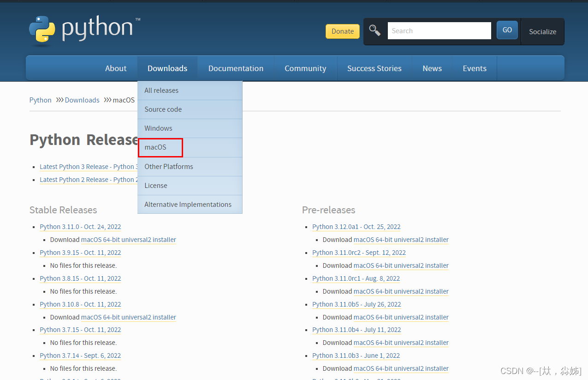Open the About menu
The image size is (588, 380).
[116, 68]
